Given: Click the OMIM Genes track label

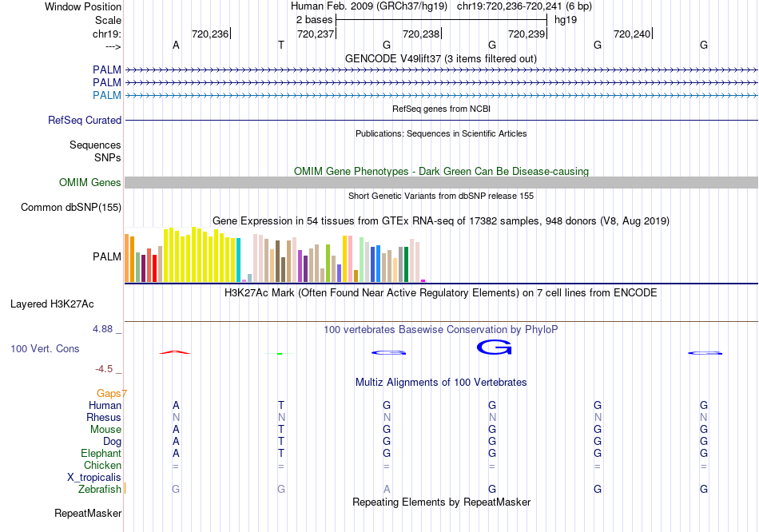Looking at the screenshot, I should coord(90,182).
